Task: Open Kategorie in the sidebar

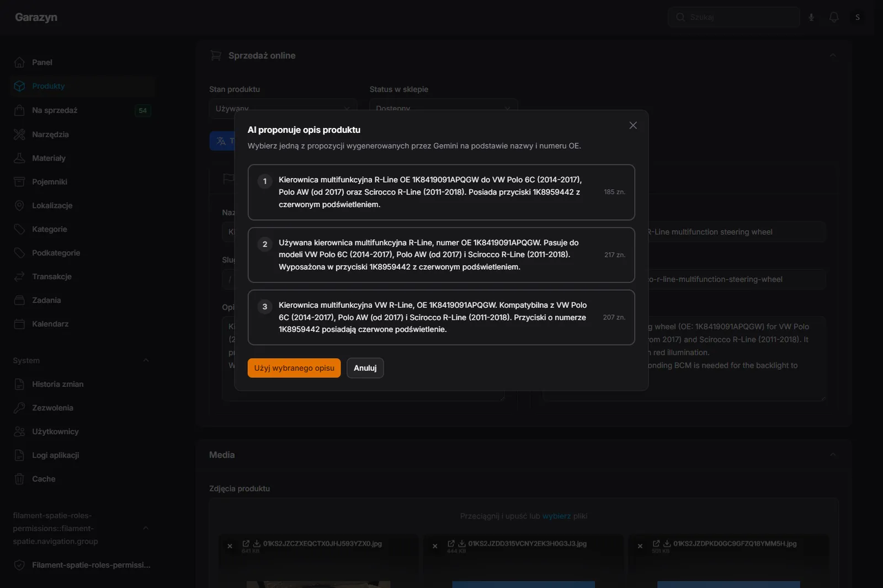Action: pos(82,229)
